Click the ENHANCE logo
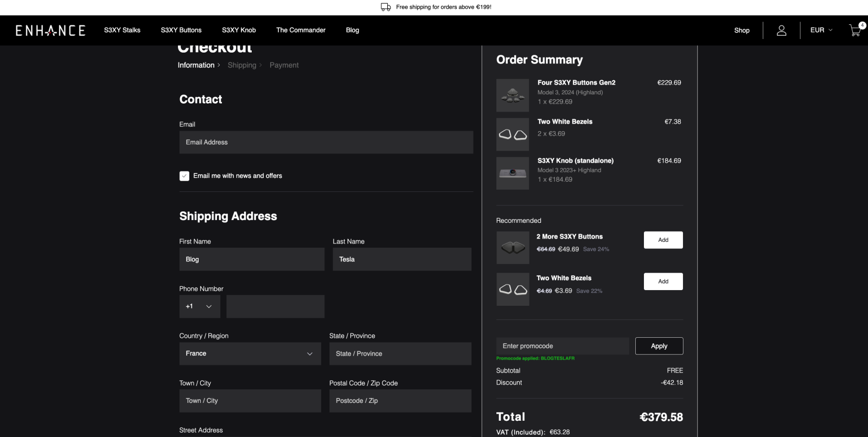Viewport: 868px width, 437px height. click(50, 30)
